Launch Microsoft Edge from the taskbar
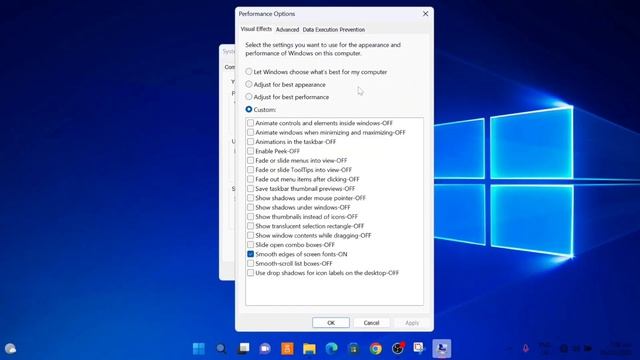Image resolution: width=640 pixels, height=360 pixels. (331, 349)
